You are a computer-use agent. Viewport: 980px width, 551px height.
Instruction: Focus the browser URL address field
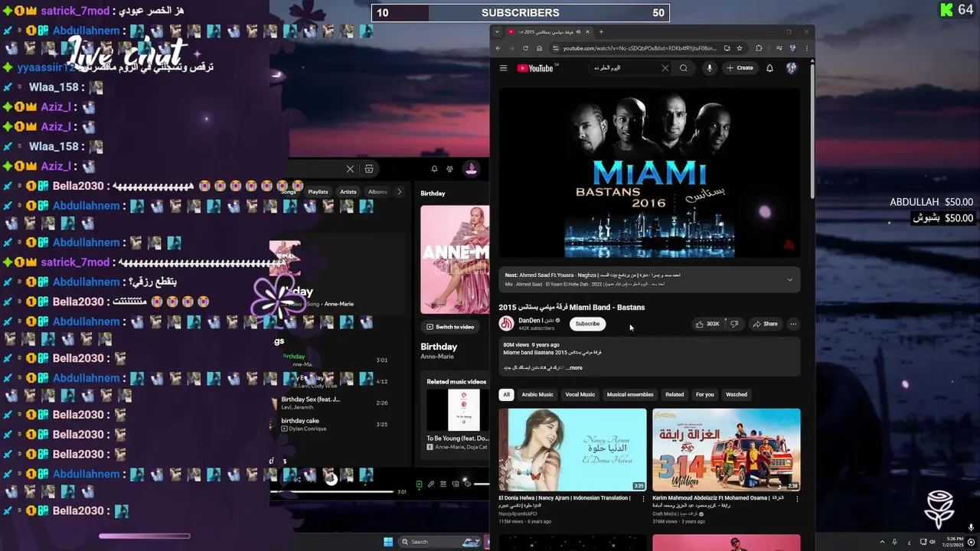pyautogui.click(x=639, y=48)
